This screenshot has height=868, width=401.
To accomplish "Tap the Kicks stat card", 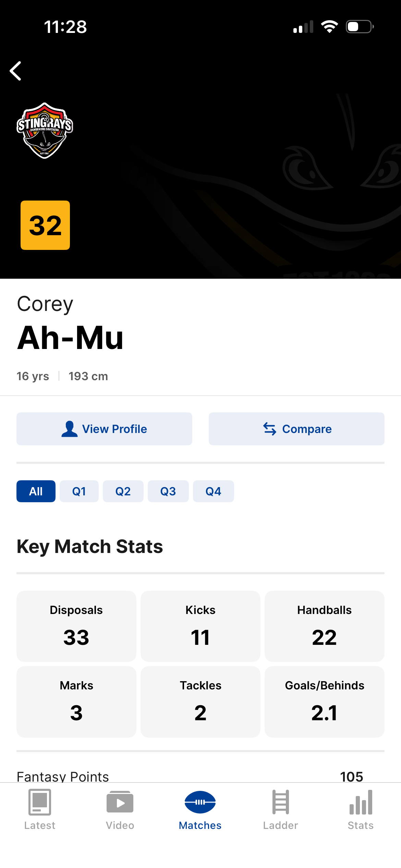I will (200, 626).
